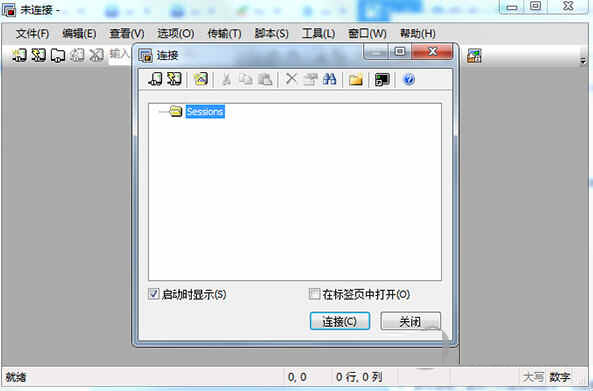This screenshot has height=391, width=593.
Task: Click the Sessions folder icon in tree
Action: coord(176,111)
